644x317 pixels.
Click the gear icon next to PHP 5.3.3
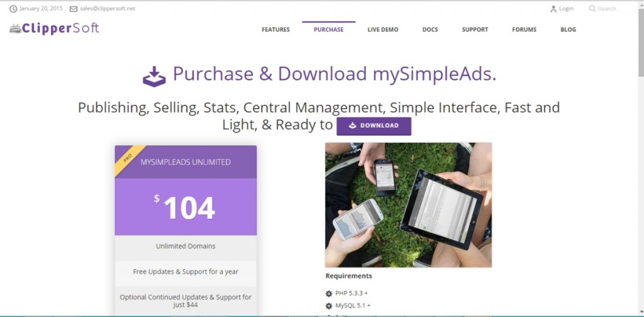pos(328,294)
